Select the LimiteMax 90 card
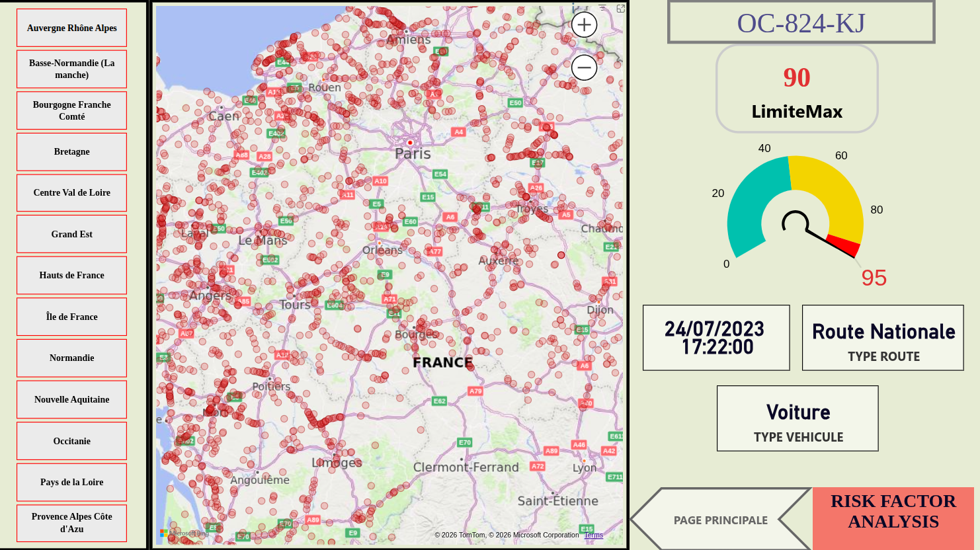Image resolution: width=980 pixels, height=550 pixels. 797,89
